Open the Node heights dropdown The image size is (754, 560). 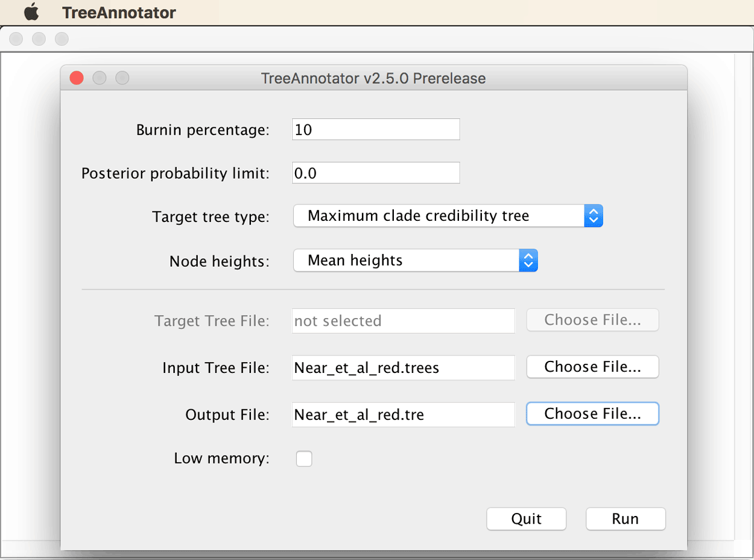click(x=415, y=261)
